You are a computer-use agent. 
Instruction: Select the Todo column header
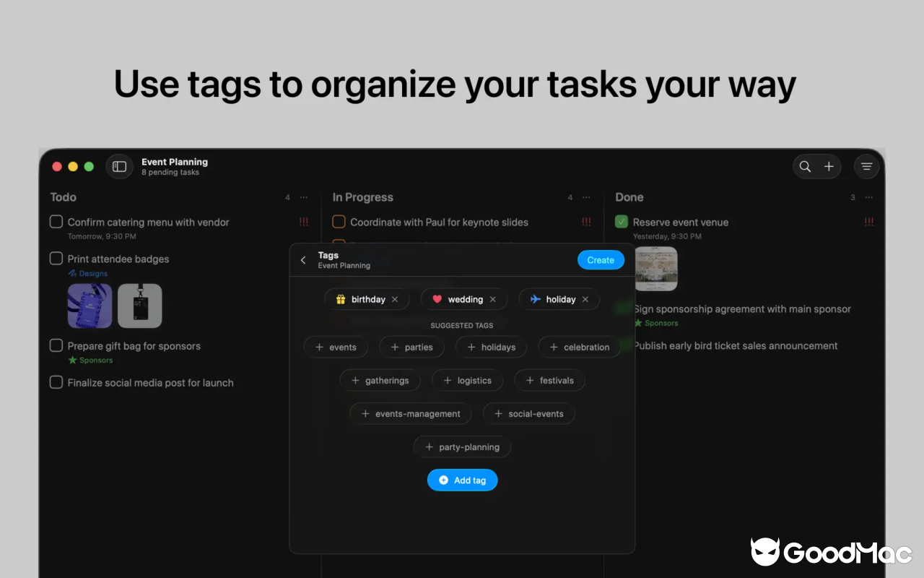tap(63, 197)
